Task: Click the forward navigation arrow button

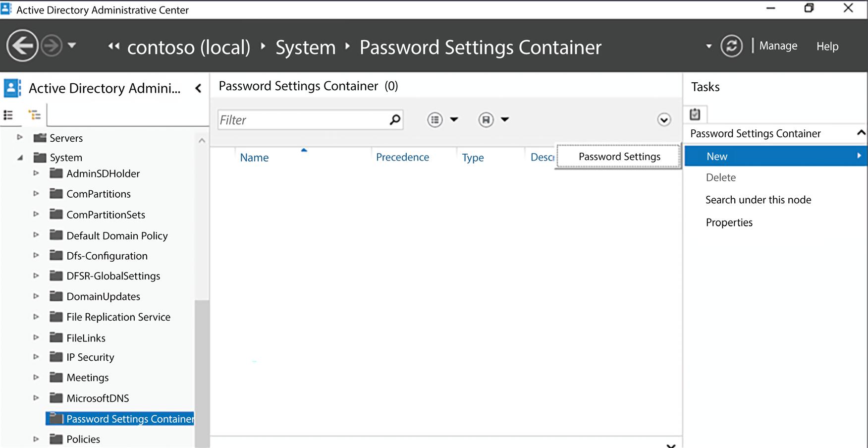Action: (51, 46)
